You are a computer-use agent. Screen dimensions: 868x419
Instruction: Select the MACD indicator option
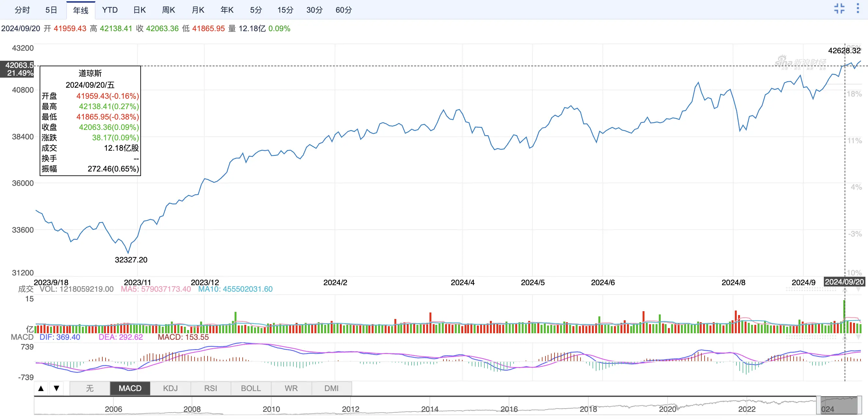[x=130, y=388]
